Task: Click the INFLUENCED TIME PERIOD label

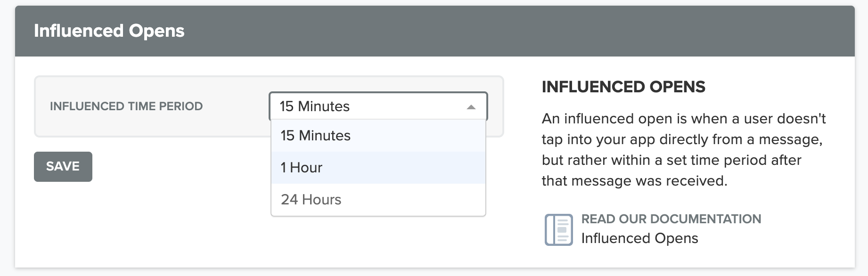Action: click(x=126, y=106)
